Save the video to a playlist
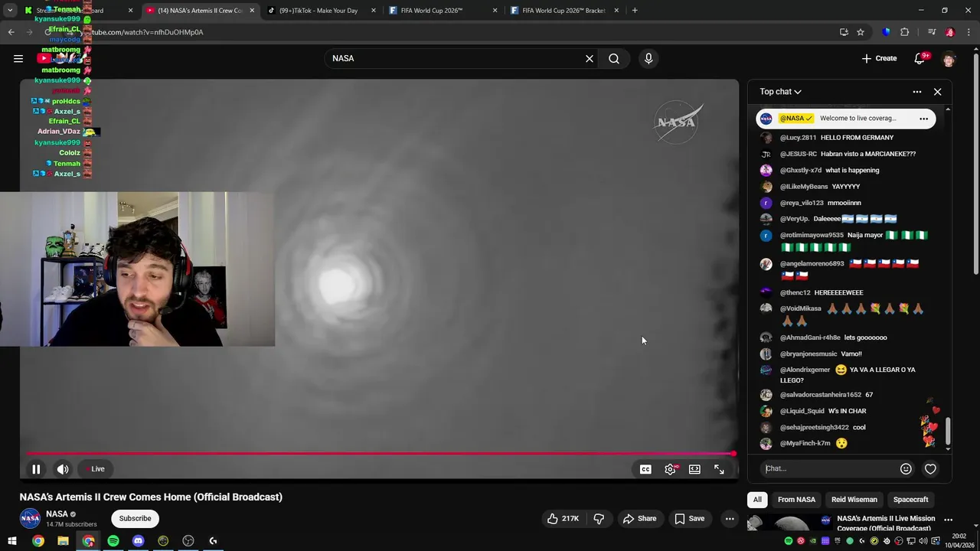The height and width of the screenshot is (551, 980). [x=689, y=518]
